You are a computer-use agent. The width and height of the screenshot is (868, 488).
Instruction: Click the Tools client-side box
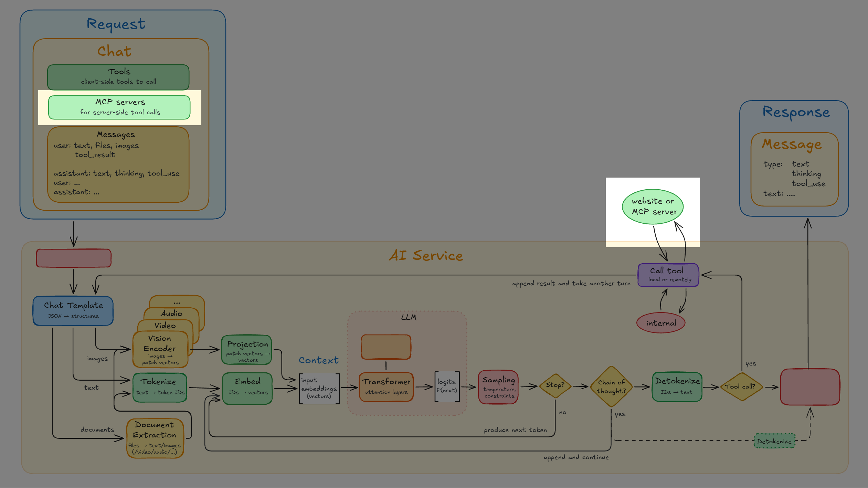pyautogui.click(x=118, y=77)
